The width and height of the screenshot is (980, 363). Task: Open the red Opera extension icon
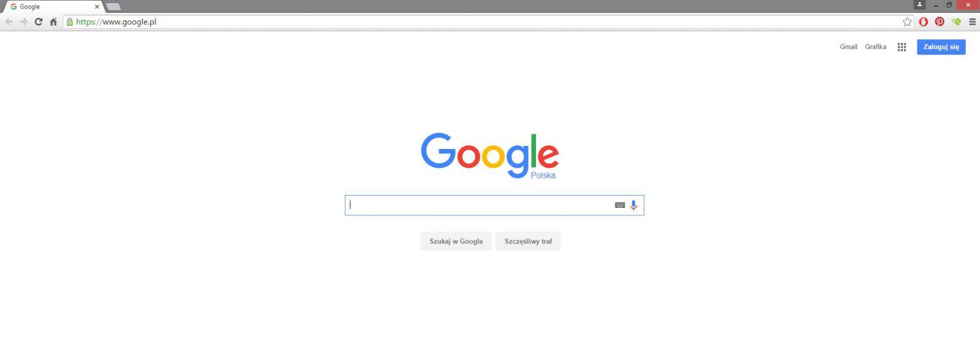click(924, 21)
